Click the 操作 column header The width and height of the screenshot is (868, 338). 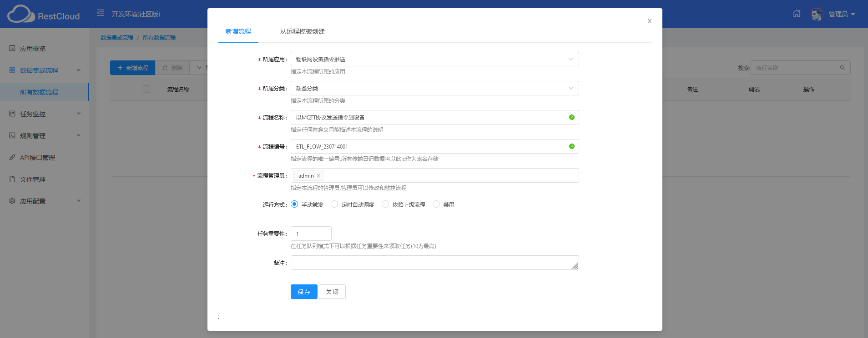(809, 89)
